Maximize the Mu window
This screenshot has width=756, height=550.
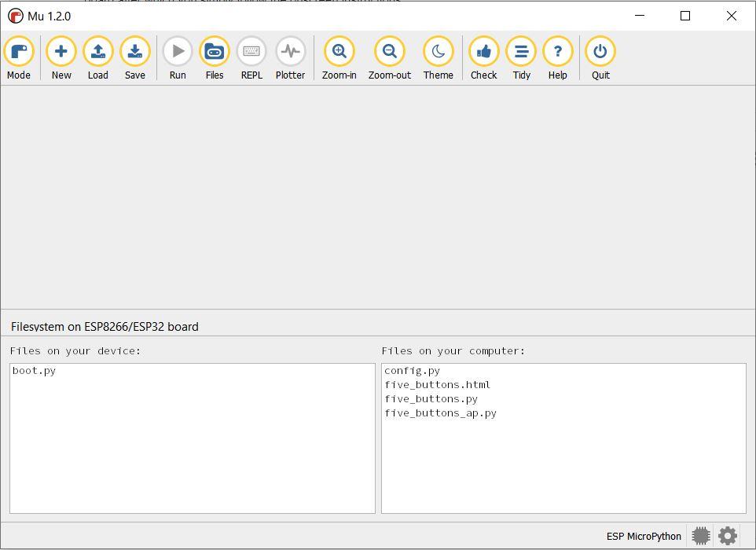click(x=685, y=16)
